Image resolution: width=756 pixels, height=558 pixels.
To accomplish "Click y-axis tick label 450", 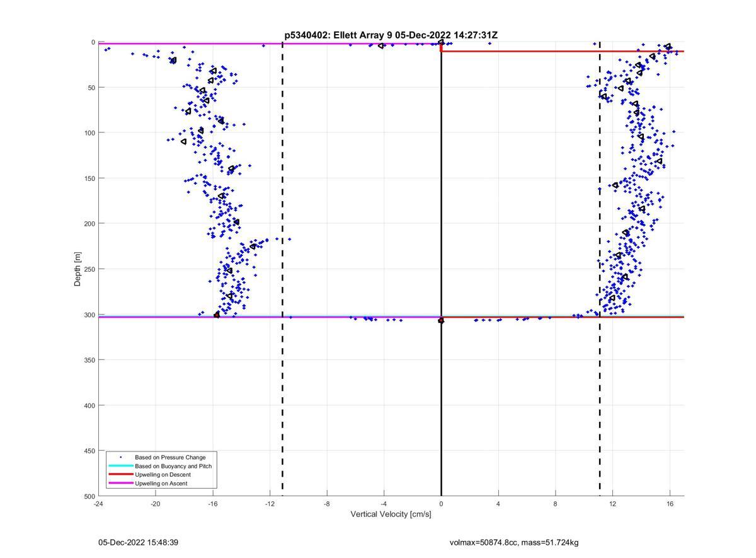I will click(89, 451).
